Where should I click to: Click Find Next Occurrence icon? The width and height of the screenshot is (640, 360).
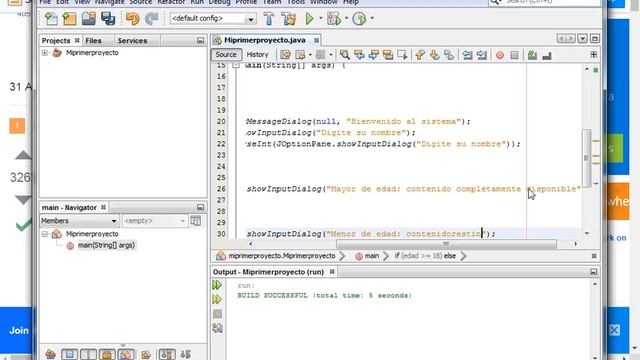(x=373, y=55)
